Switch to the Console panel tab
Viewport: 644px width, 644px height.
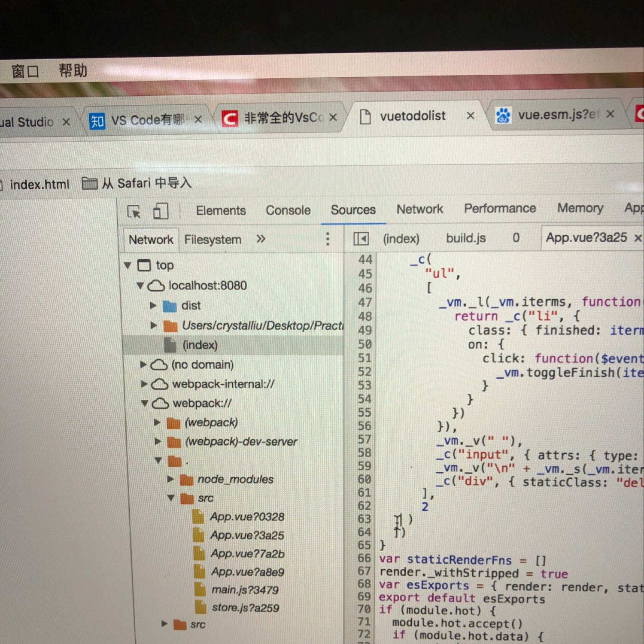coord(288,210)
